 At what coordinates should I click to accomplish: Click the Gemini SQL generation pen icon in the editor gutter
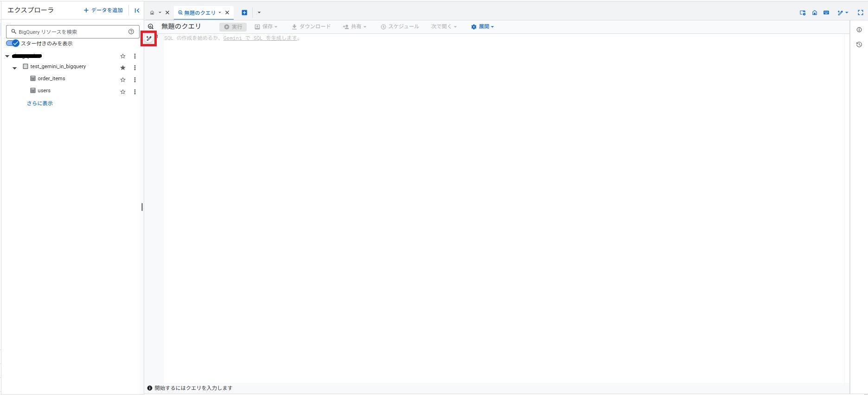click(149, 38)
